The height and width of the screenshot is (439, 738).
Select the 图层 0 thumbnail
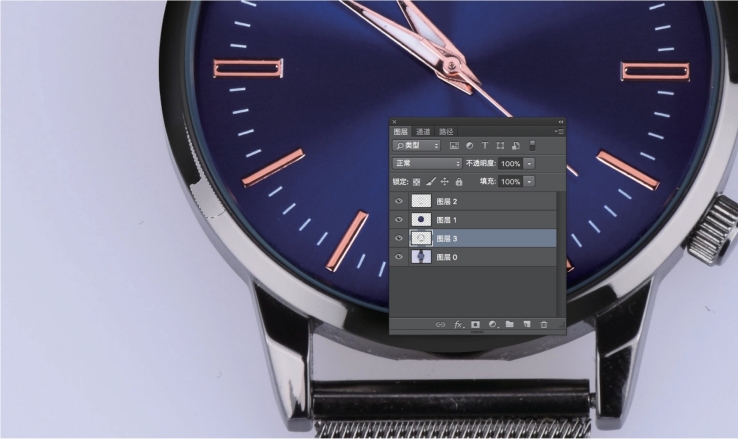pyautogui.click(x=421, y=257)
